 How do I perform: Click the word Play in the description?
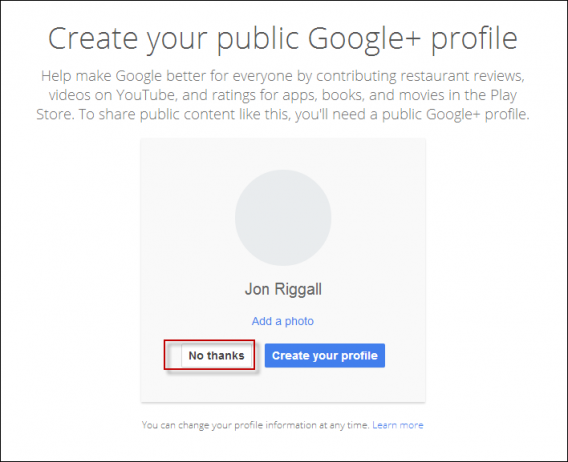pyautogui.click(x=504, y=95)
